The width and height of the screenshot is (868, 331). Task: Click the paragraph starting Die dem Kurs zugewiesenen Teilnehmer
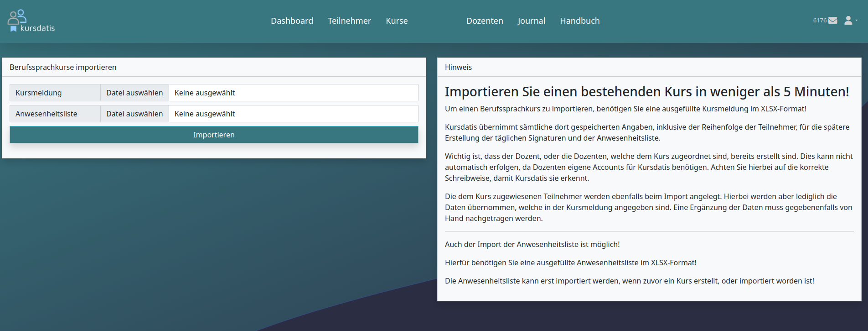point(649,207)
